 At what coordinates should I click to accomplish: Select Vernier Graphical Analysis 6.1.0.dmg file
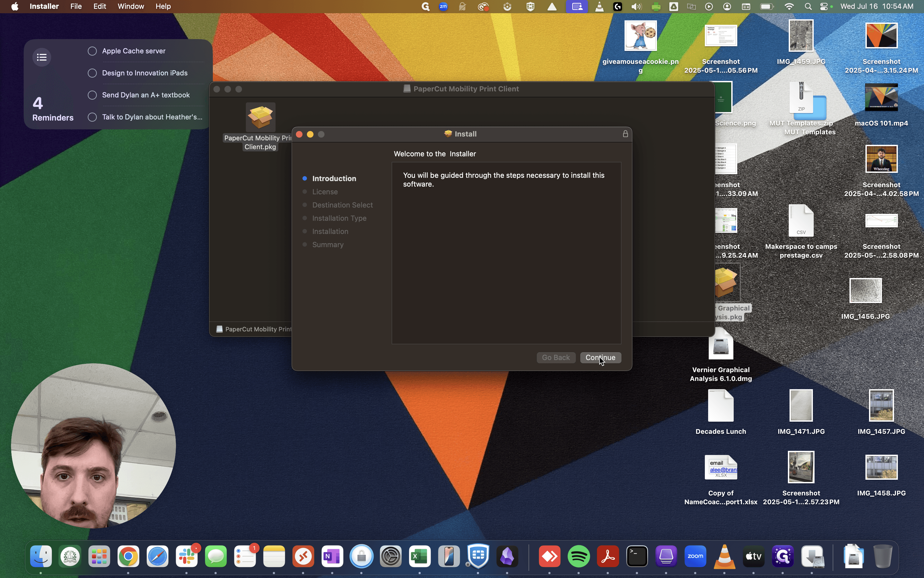pyautogui.click(x=721, y=344)
